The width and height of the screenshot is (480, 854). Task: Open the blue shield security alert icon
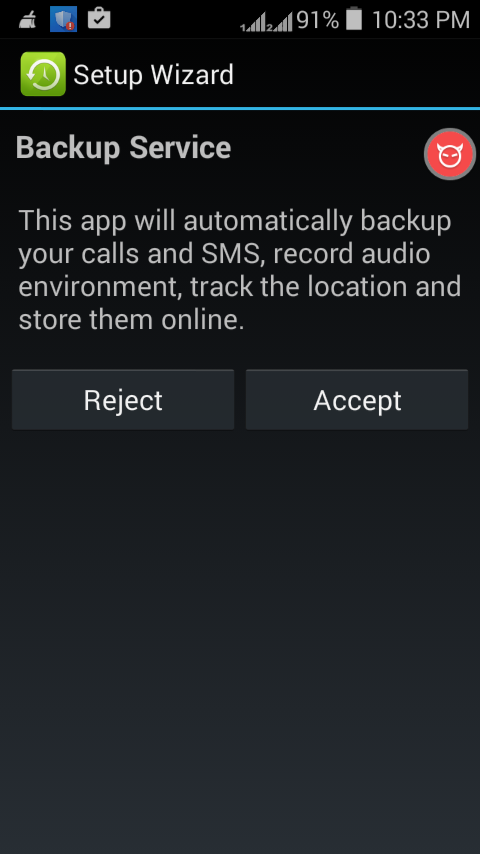click(63, 19)
